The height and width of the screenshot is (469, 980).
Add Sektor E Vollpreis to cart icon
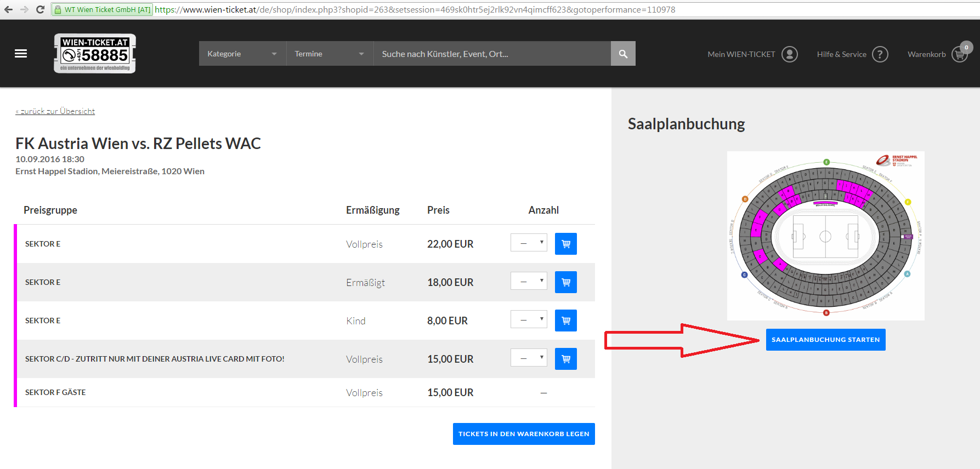click(x=566, y=244)
